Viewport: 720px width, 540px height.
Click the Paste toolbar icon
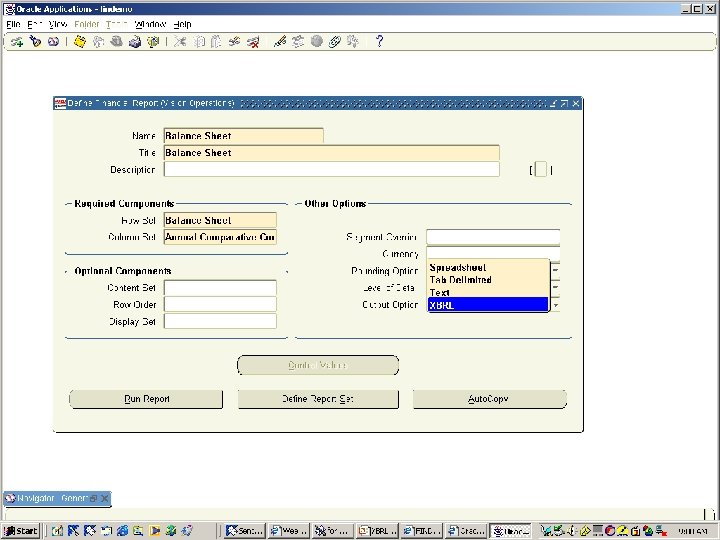tap(216, 42)
